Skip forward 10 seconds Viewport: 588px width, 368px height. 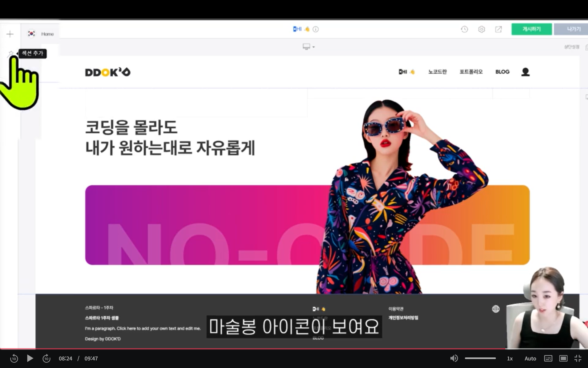pos(46,359)
